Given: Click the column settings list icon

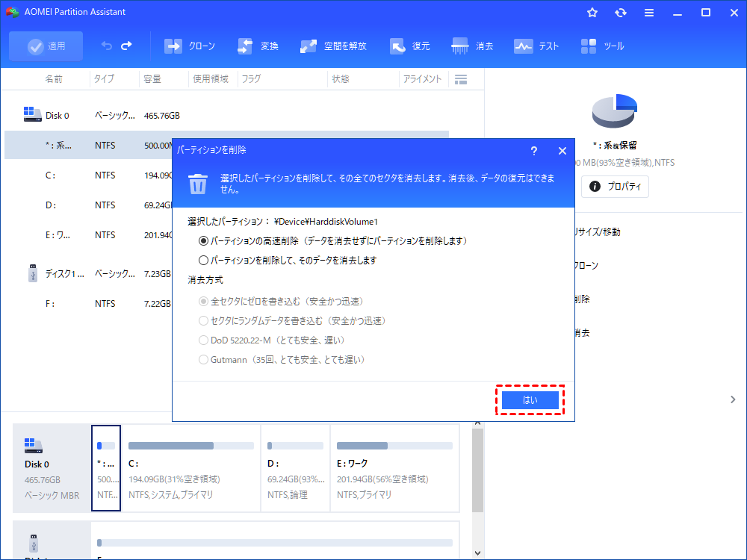Looking at the screenshot, I should point(461,80).
